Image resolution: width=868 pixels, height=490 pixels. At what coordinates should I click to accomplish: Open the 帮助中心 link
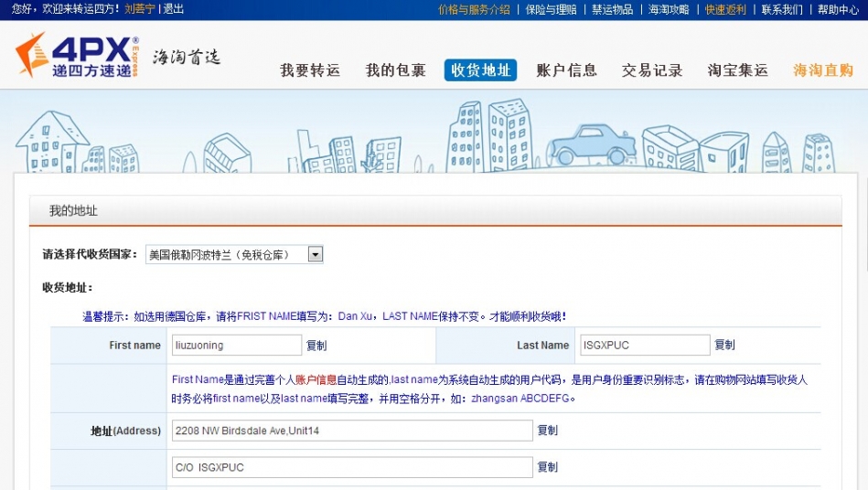tap(838, 9)
